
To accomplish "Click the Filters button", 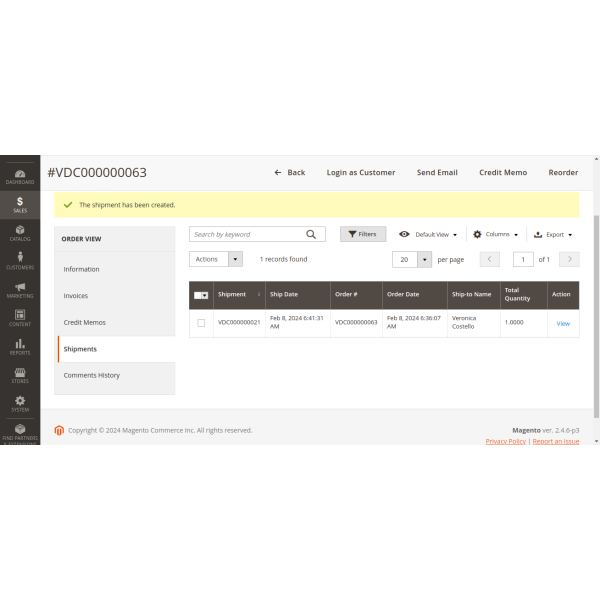I will [x=363, y=234].
